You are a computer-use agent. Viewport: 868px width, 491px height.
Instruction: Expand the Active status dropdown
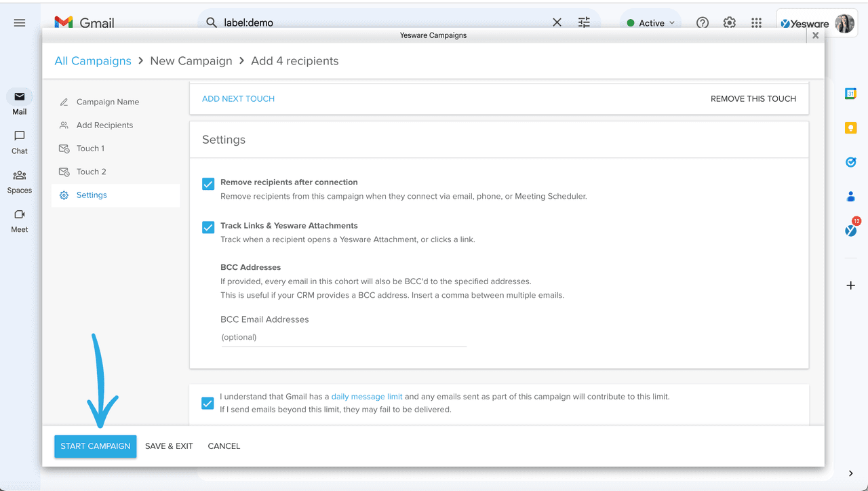pos(651,23)
